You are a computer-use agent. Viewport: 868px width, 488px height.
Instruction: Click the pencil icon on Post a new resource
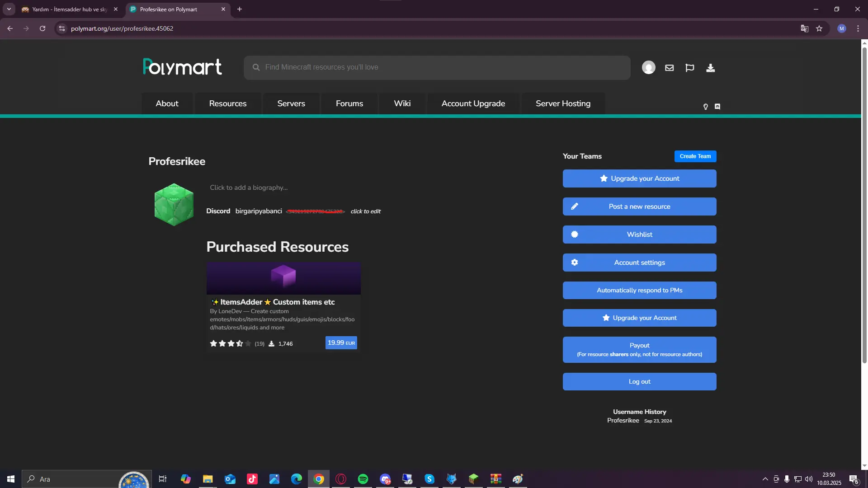(x=575, y=206)
